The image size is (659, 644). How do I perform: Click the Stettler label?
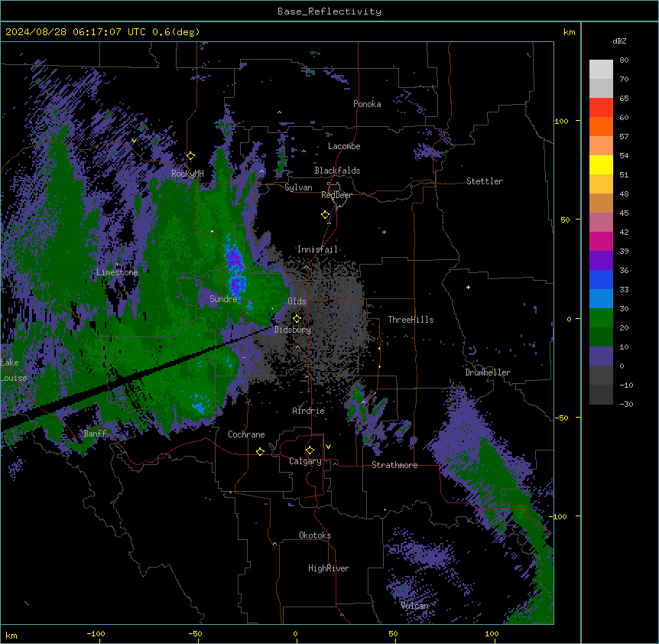485,181
